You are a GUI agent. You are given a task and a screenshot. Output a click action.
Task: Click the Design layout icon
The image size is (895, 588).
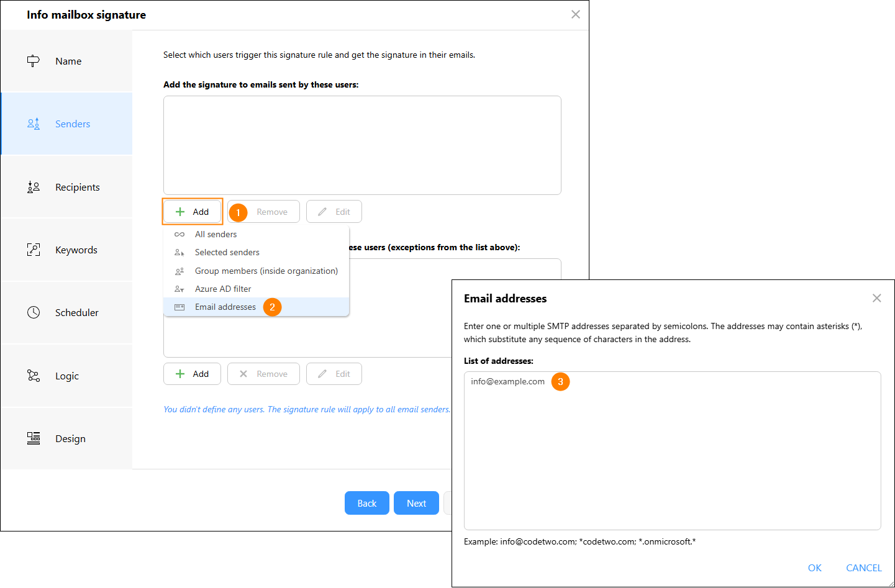(x=34, y=438)
